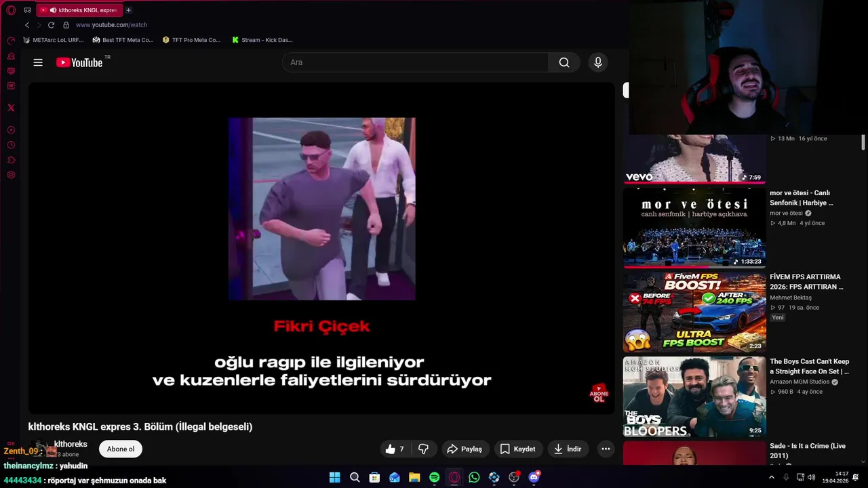This screenshot has height=488, width=868.
Task: Open The Boys Cast Can't Keep title
Action: coord(810,367)
